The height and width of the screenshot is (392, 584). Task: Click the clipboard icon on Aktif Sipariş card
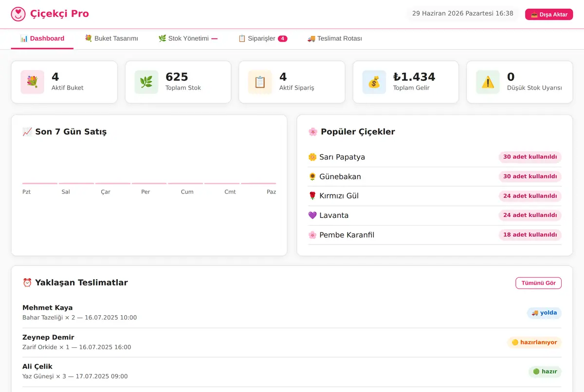[260, 82]
